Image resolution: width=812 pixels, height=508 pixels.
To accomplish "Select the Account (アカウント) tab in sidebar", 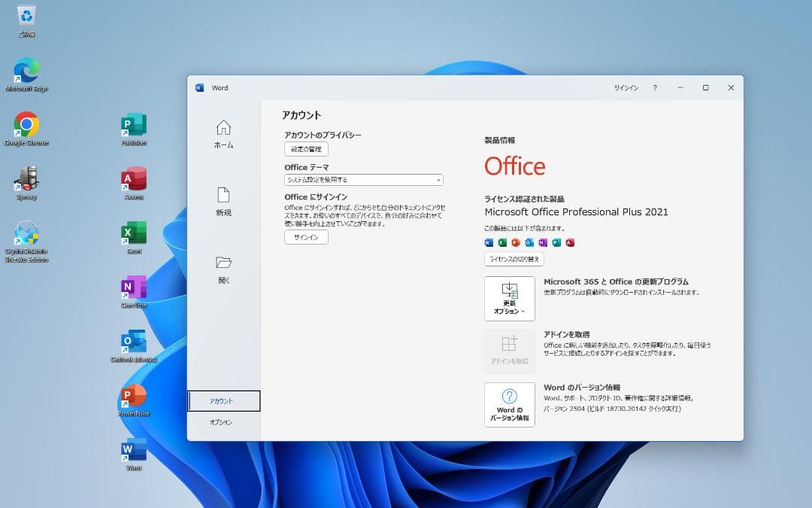I will click(223, 401).
